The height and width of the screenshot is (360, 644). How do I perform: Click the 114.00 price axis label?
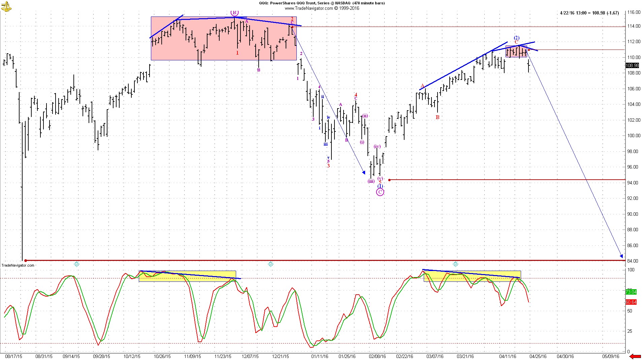coord(634,26)
